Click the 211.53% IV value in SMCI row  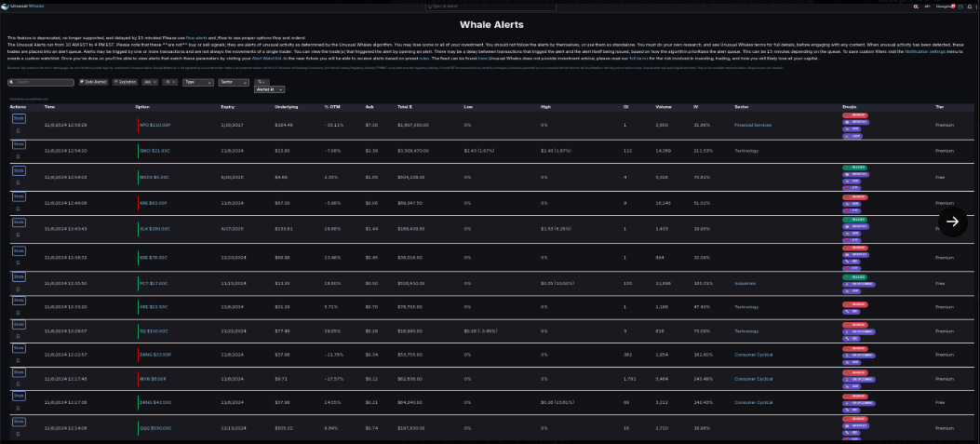point(704,151)
